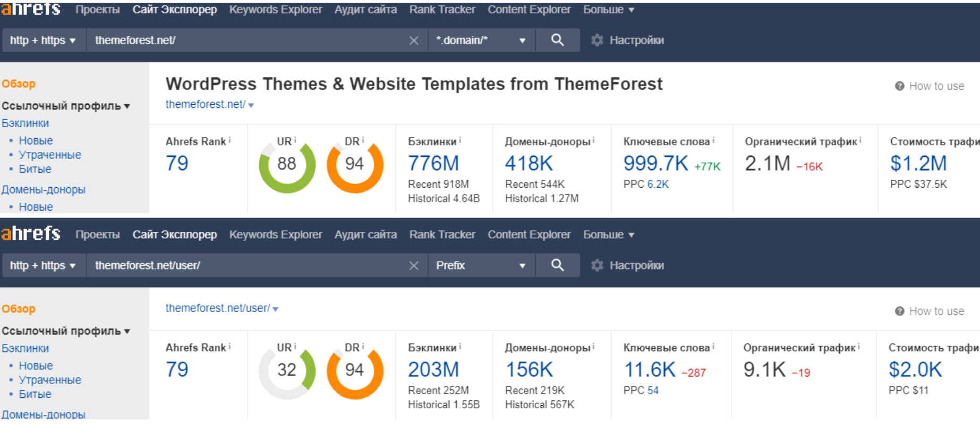
Task: Click the info icon beside the lower DR label
Action: [x=363, y=346]
